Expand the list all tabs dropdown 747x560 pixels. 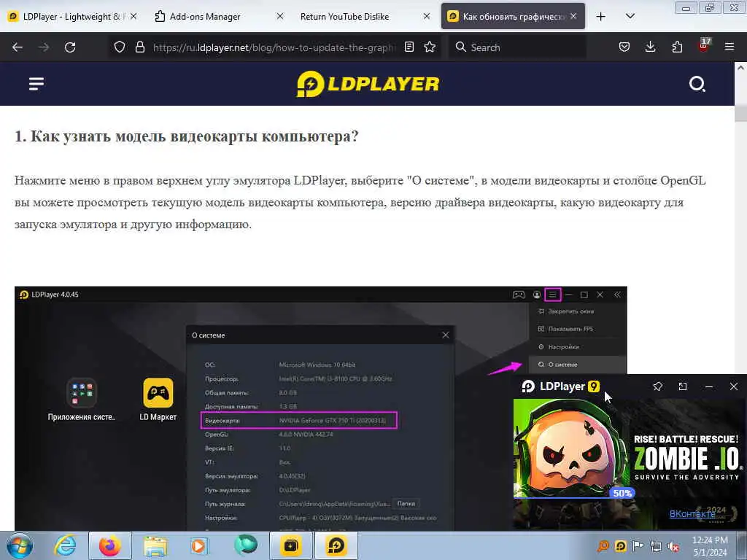pos(630,16)
